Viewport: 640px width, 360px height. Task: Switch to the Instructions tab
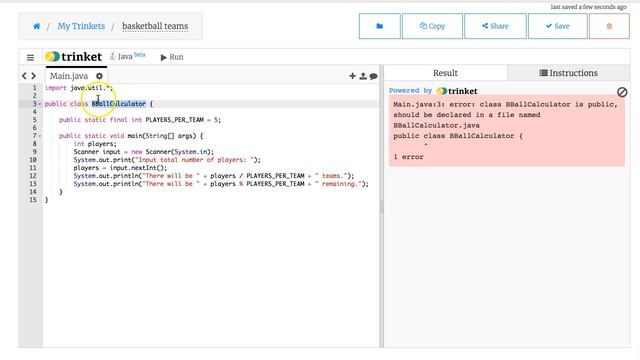[x=569, y=73]
